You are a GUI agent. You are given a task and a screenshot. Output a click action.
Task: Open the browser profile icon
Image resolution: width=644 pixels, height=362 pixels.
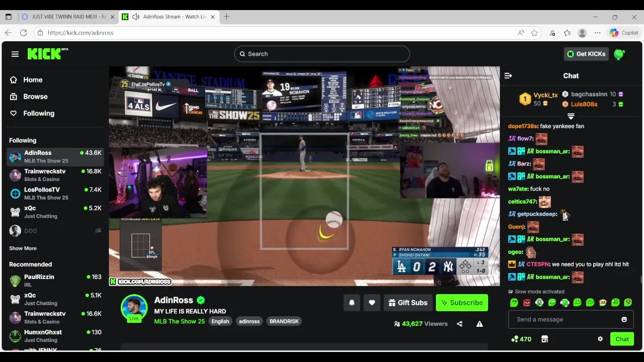[582, 33]
